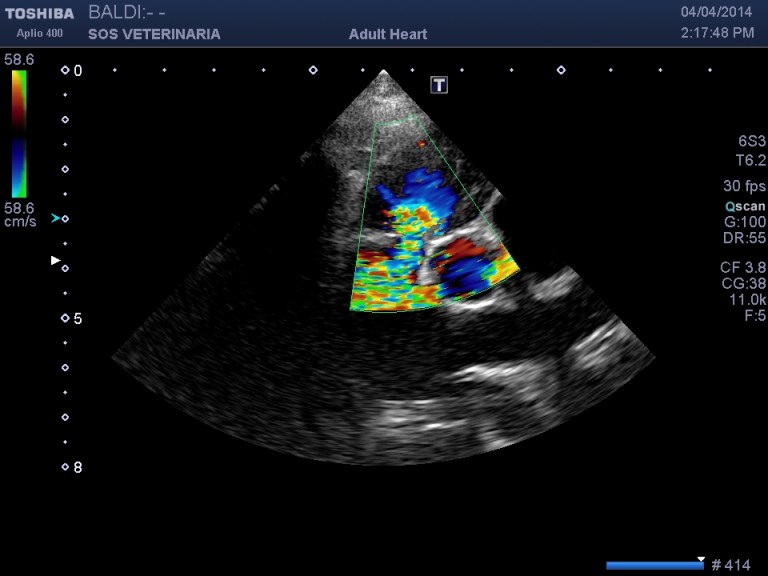This screenshot has width=768, height=576.
Task: Click the 5 depth scale label
Action: (x=78, y=319)
